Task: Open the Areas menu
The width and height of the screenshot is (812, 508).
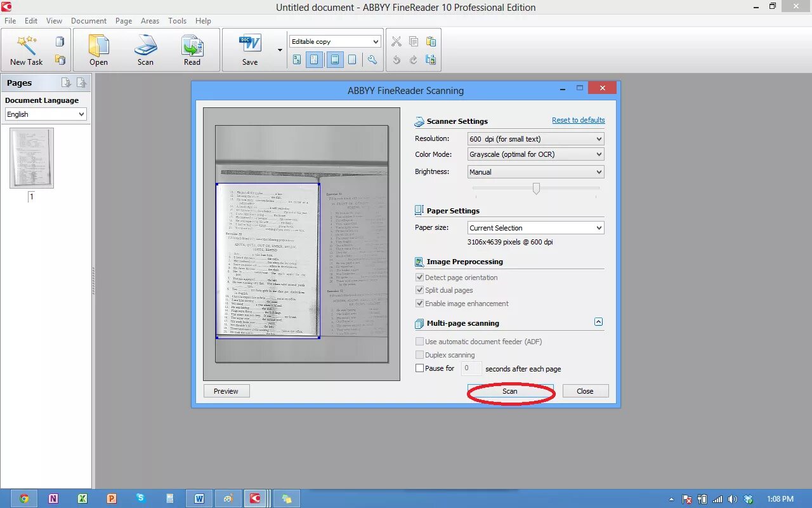Action: [x=150, y=21]
